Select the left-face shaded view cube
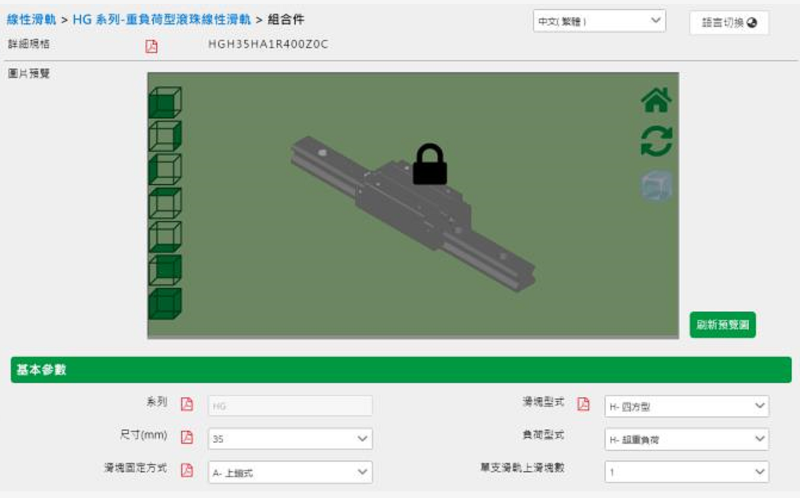The width and height of the screenshot is (800, 498). (x=165, y=169)
